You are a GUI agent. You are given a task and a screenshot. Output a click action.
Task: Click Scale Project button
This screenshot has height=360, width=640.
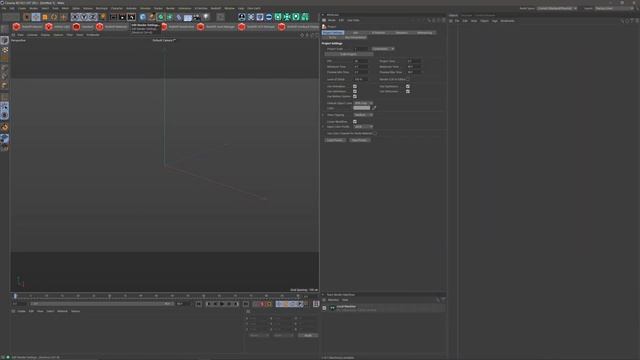[349, 54]
